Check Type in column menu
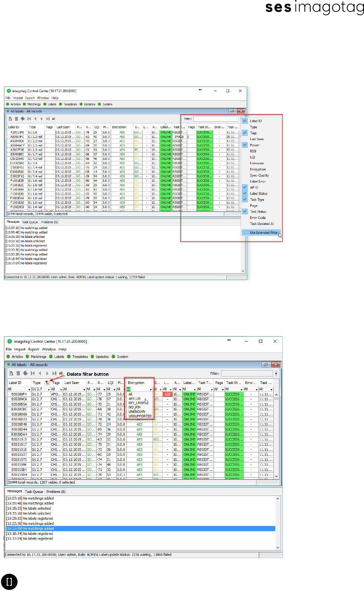Image resolution: width=364 pixels, height=591 pixels. point(253,127)
